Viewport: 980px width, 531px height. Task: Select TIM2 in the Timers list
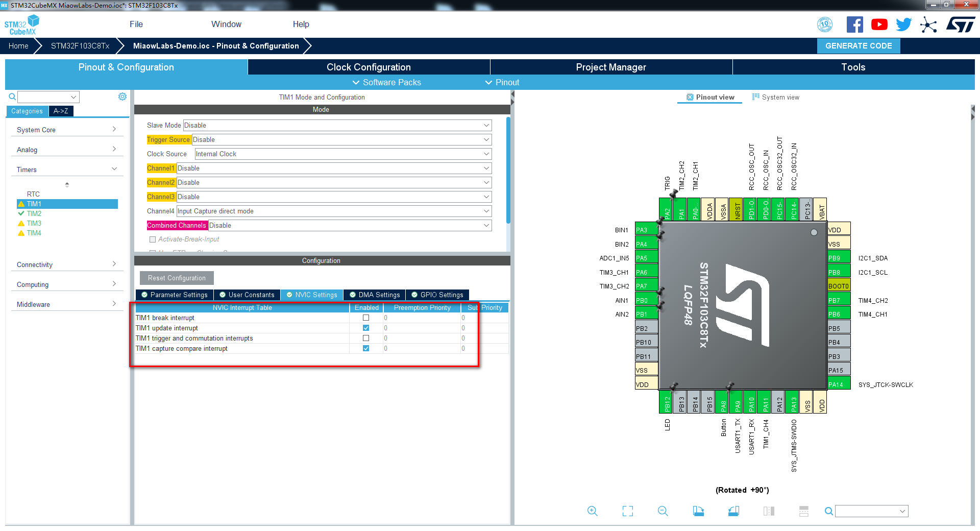tap(34, 213)
